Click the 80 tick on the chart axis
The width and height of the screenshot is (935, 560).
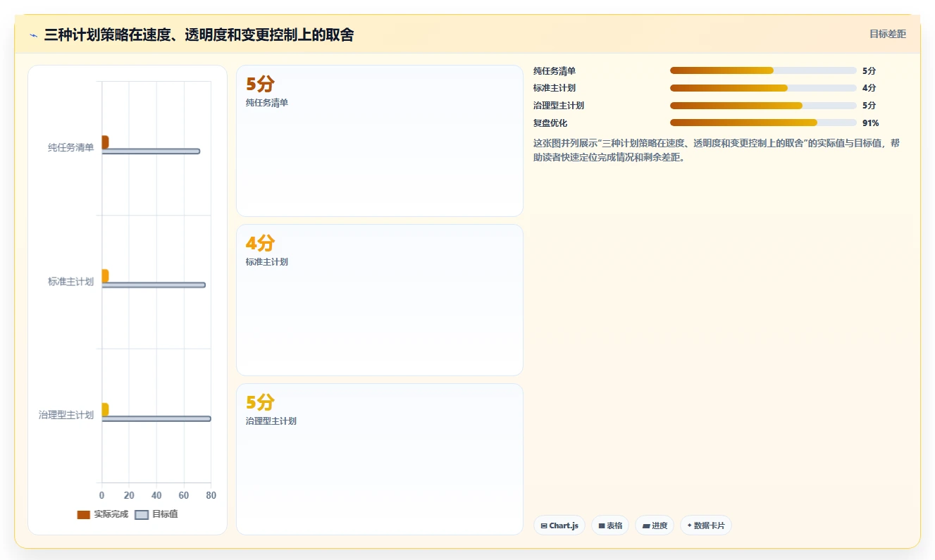click(211, 496)
